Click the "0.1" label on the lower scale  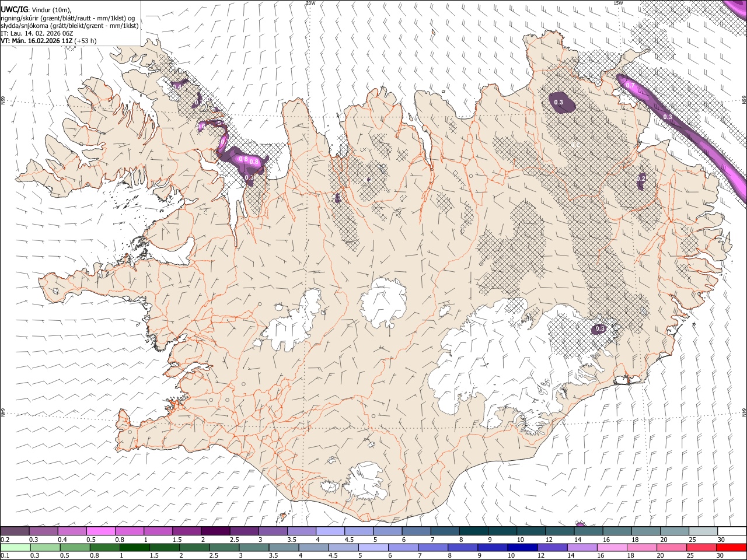click(5, 556)
